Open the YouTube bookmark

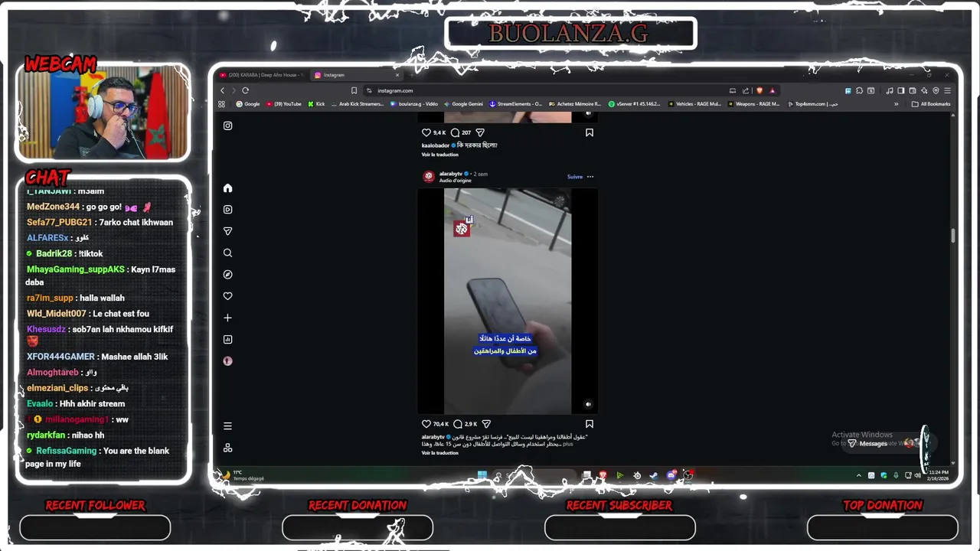click(284, 104)
